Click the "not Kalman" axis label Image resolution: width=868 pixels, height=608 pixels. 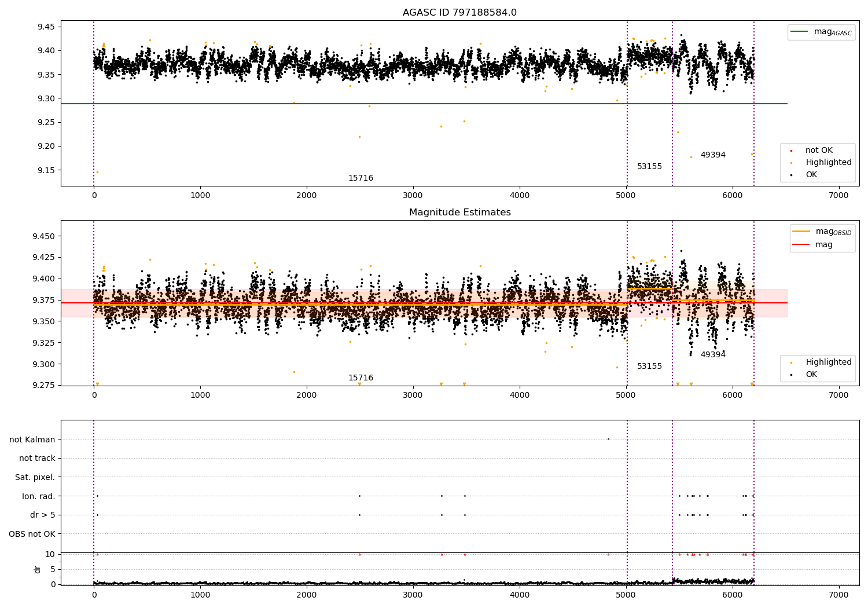tap(32, 439)
